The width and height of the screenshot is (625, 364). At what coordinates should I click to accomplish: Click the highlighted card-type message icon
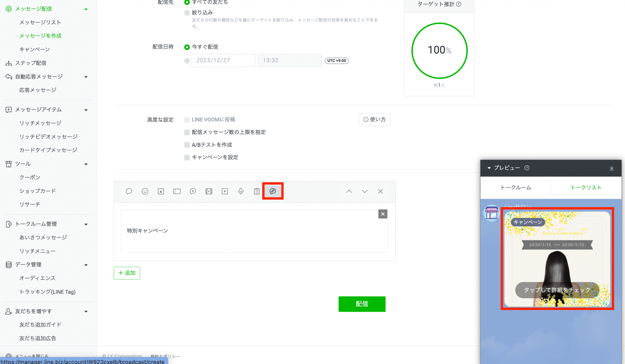[x=273, y=191]
